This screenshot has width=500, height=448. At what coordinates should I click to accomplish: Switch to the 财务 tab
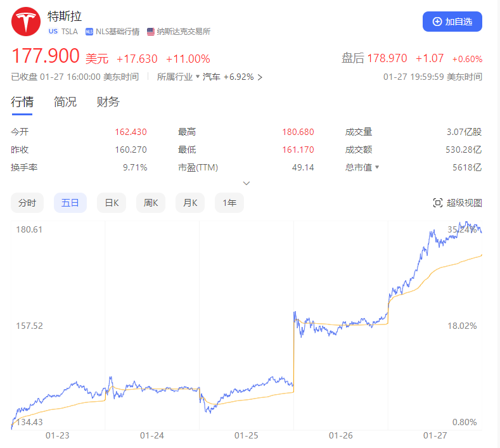click(x=108, y=102)
